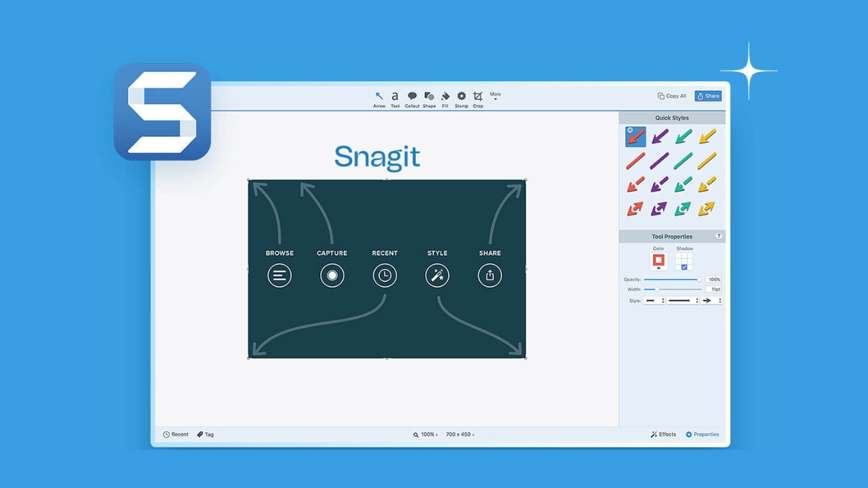The width and height of the screenshot is (868, 488).
Task: Switch to the Properties panel
Action: 702,434
